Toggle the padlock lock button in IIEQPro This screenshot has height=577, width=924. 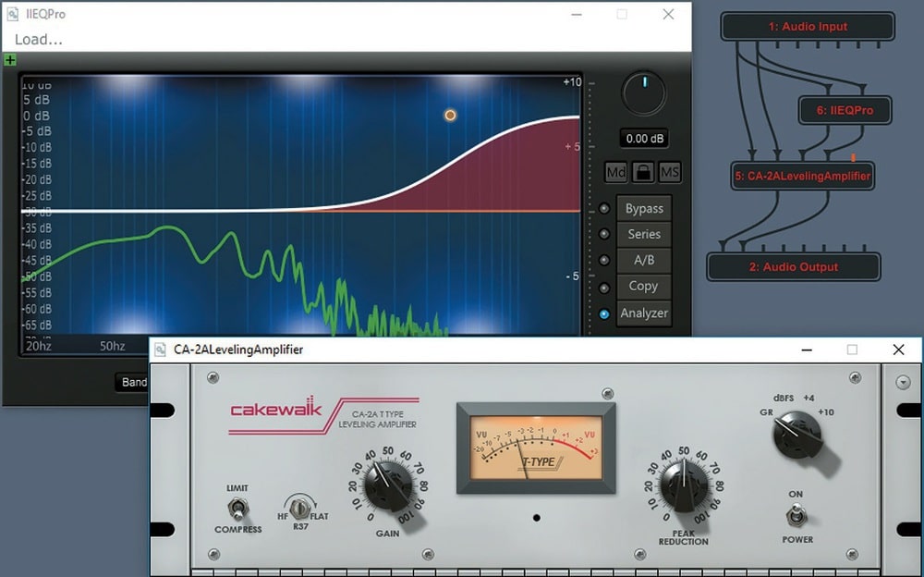tap(643, 172)
